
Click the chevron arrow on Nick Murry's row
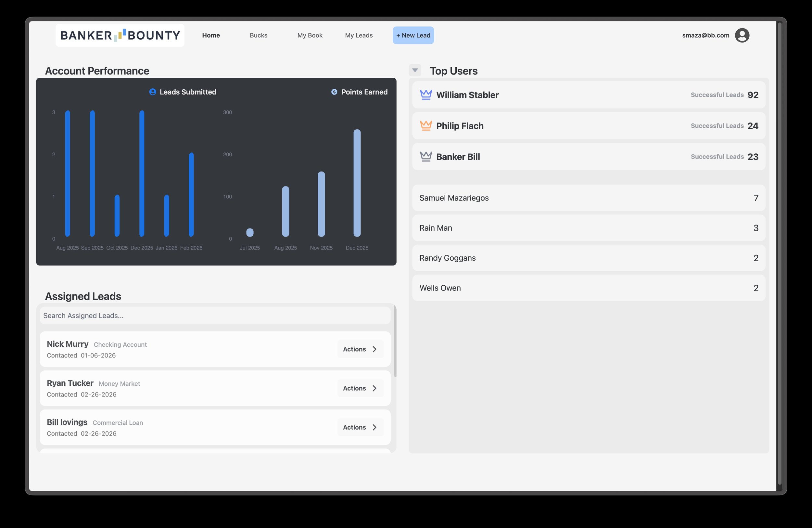(374, 349)
